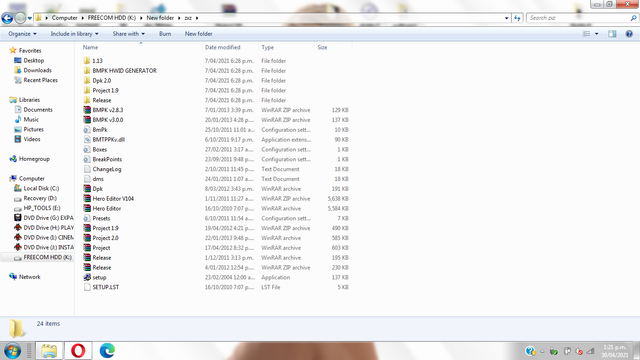The height and width of the screenshot is (360, 640).
Task: Select the ChangeLog text document icon
Action: pos(87,169)
